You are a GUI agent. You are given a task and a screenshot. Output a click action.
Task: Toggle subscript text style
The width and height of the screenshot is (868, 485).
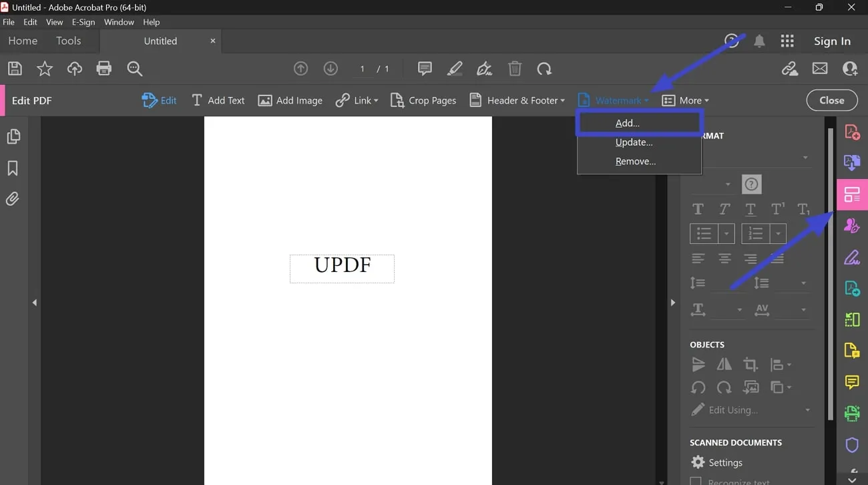point(804,209)
